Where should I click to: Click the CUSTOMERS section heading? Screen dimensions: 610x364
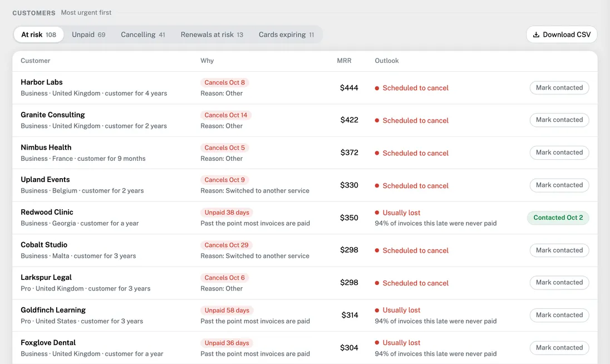point(34,13)
